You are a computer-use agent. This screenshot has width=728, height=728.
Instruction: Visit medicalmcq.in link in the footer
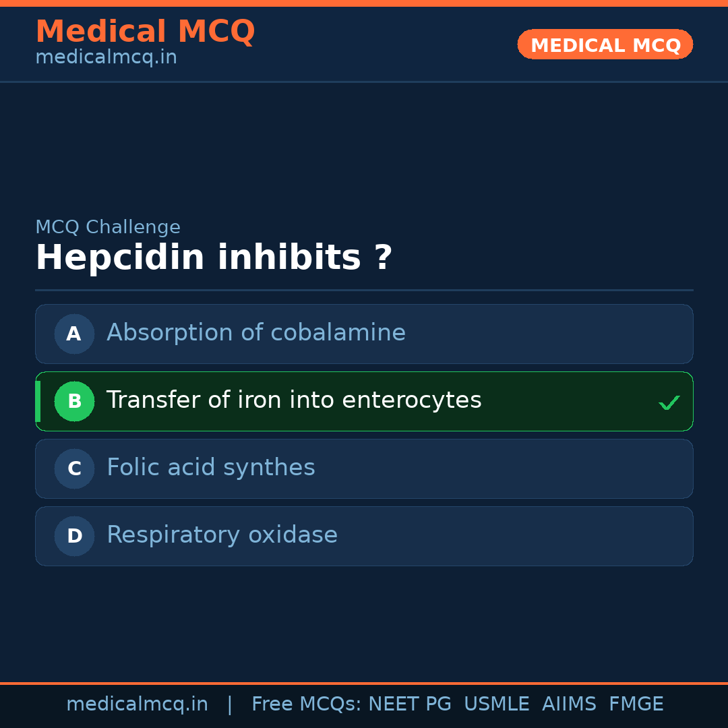[x=137, y=704]
